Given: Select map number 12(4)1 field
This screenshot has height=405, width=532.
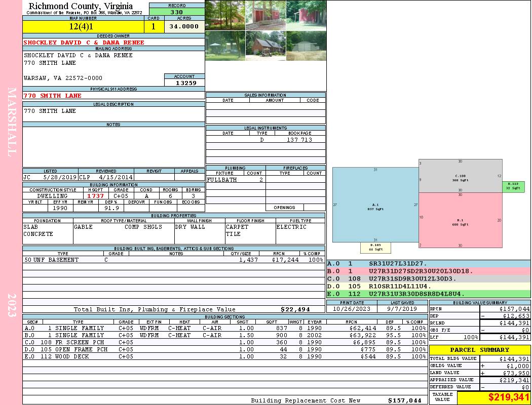Looking at the screenshot, I should [x=84, y=26].
